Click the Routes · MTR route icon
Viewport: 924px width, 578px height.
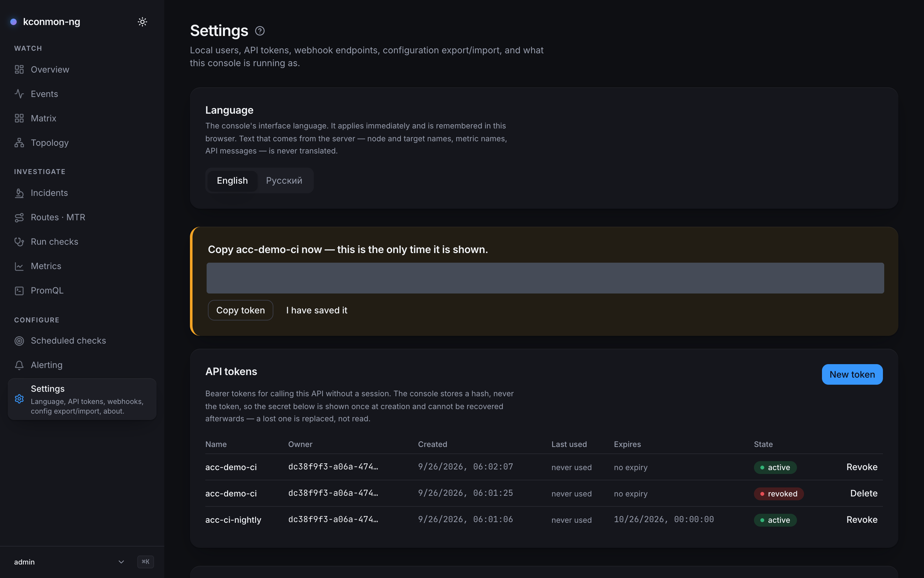click(x=19, y=217)
